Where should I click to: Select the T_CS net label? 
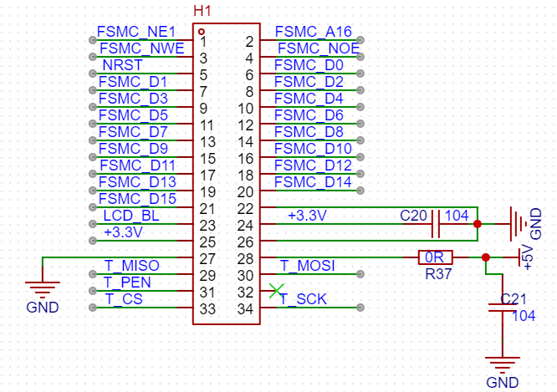[124, 298]
